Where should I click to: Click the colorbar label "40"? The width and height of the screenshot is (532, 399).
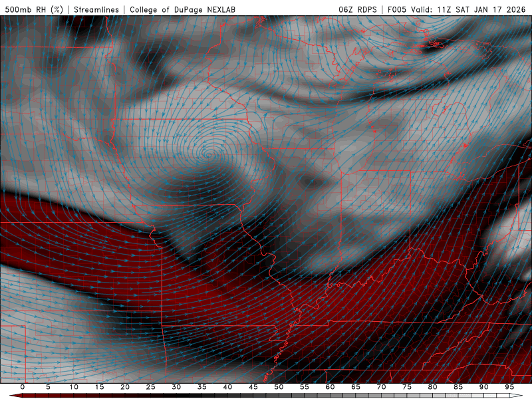click(x=227, y=387)
